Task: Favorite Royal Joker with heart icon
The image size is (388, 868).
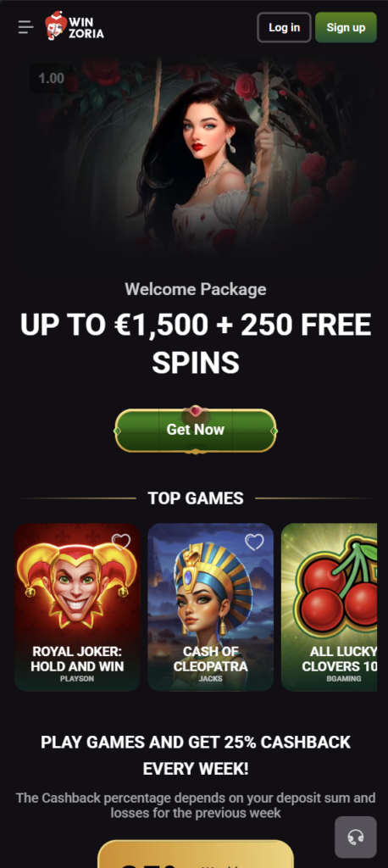Action: [120, 542]
